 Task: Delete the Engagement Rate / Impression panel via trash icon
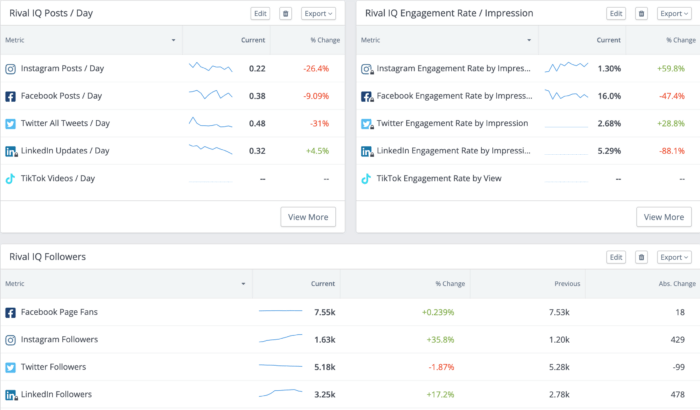coord(642,14)
